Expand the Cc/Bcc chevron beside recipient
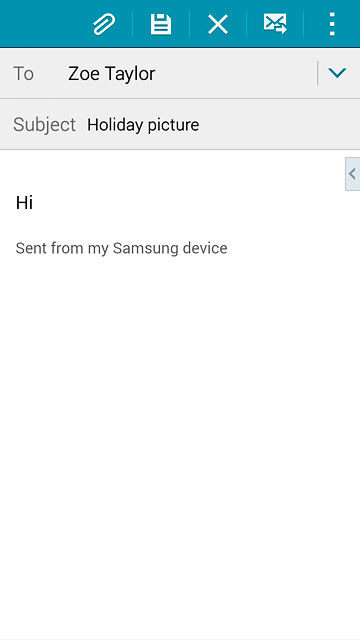This screenshot has width=360, height=640. [x=337, y=73]
